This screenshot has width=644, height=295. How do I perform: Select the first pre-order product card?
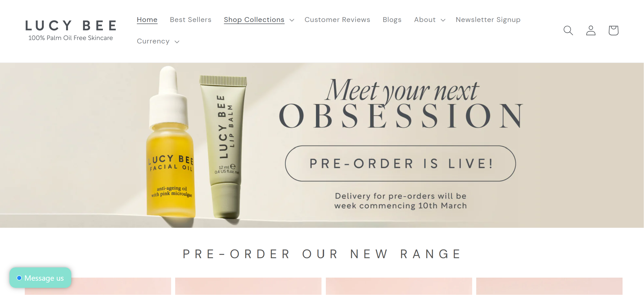(x=98, y=286)
